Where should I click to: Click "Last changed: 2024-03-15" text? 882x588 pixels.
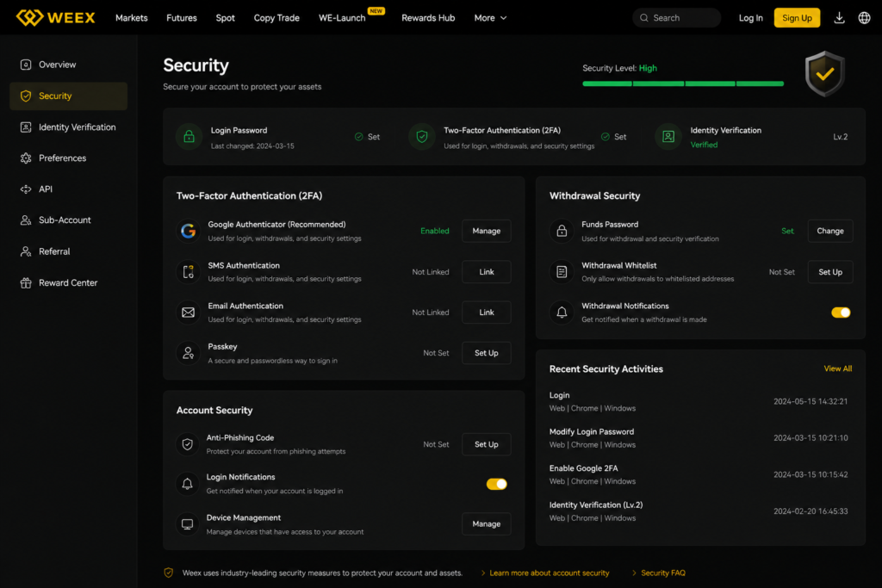click(x=252, y=146)
